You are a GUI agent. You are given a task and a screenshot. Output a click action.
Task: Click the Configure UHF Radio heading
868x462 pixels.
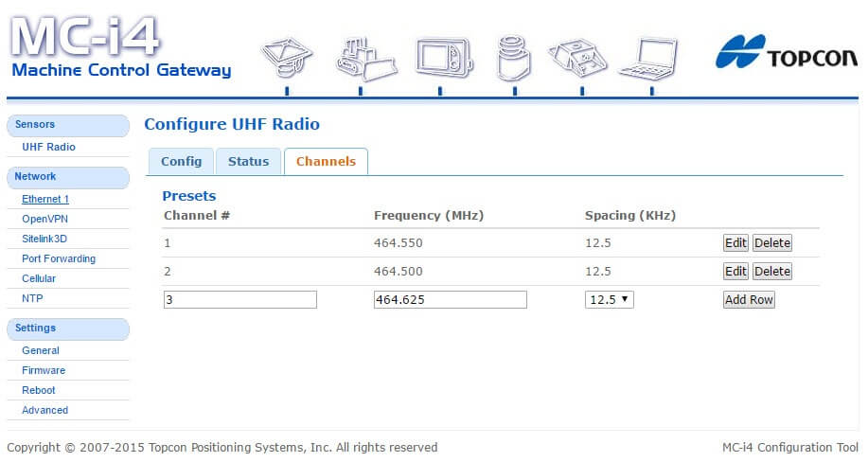point(232,124)
